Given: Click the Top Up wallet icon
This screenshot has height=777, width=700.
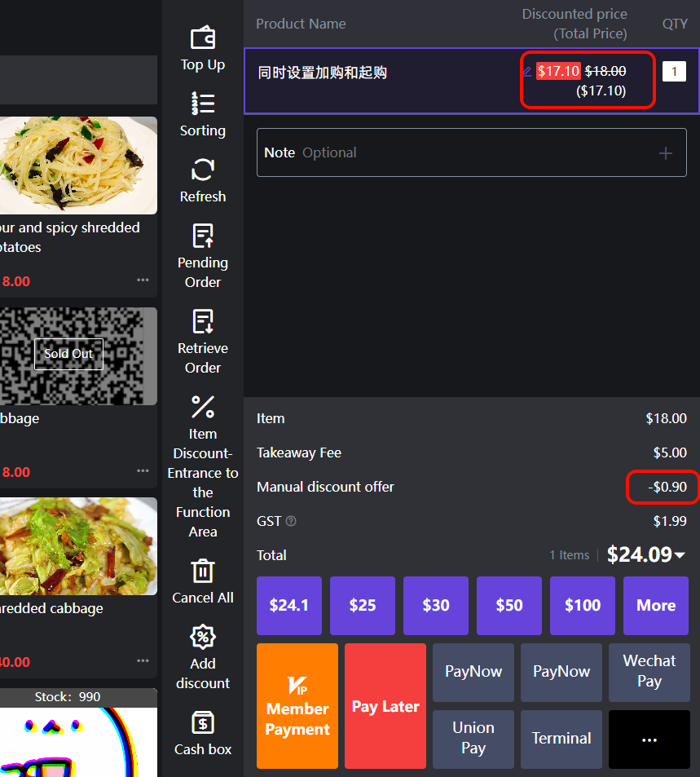Looking at the screenshot, I should (203, 38).
